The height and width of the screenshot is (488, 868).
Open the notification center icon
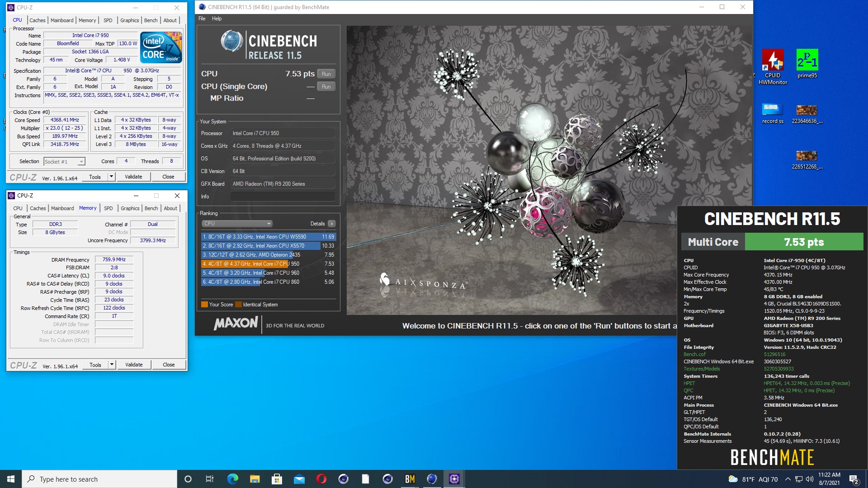pos(854,479)
